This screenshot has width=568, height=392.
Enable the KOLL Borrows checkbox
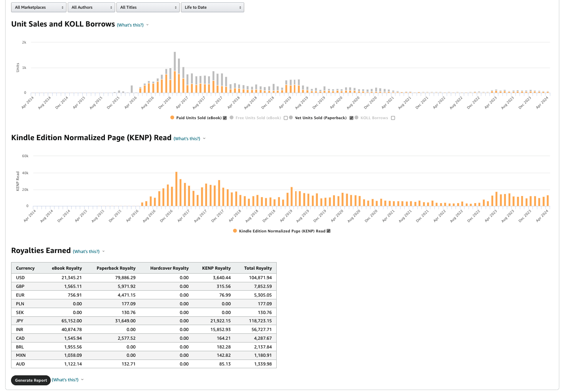(393, 118)
